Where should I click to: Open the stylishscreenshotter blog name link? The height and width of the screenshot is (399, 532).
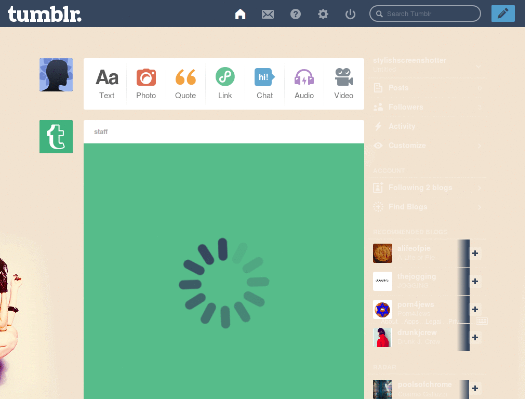409,60
